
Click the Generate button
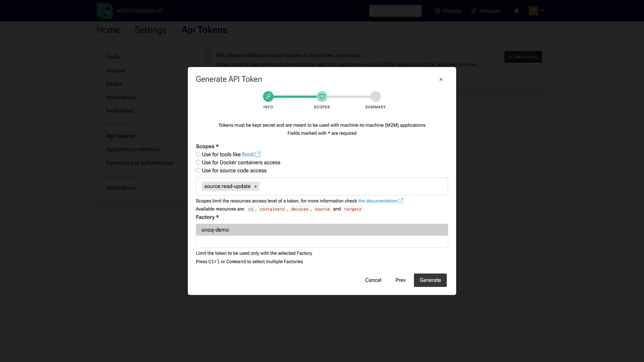(430, 280)
